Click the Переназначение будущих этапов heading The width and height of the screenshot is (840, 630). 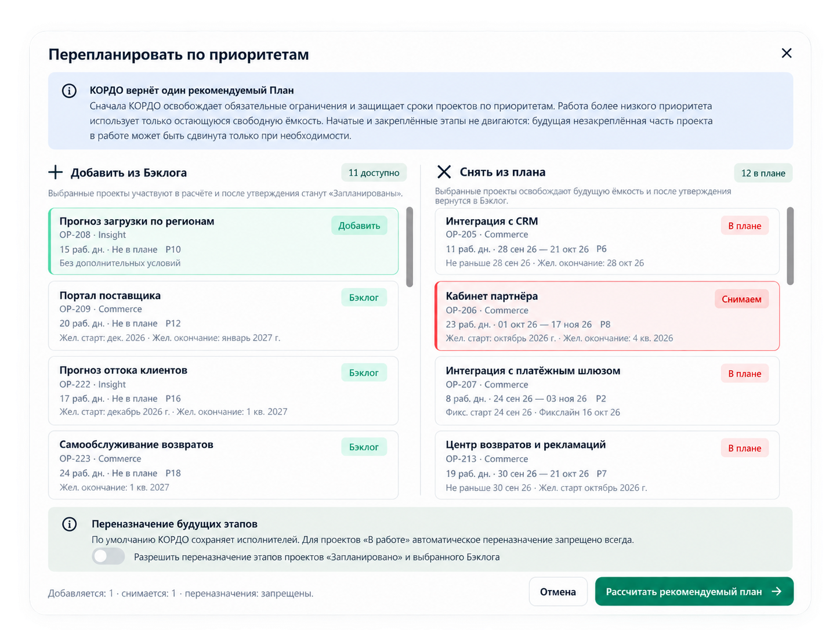tap(175, 524)
